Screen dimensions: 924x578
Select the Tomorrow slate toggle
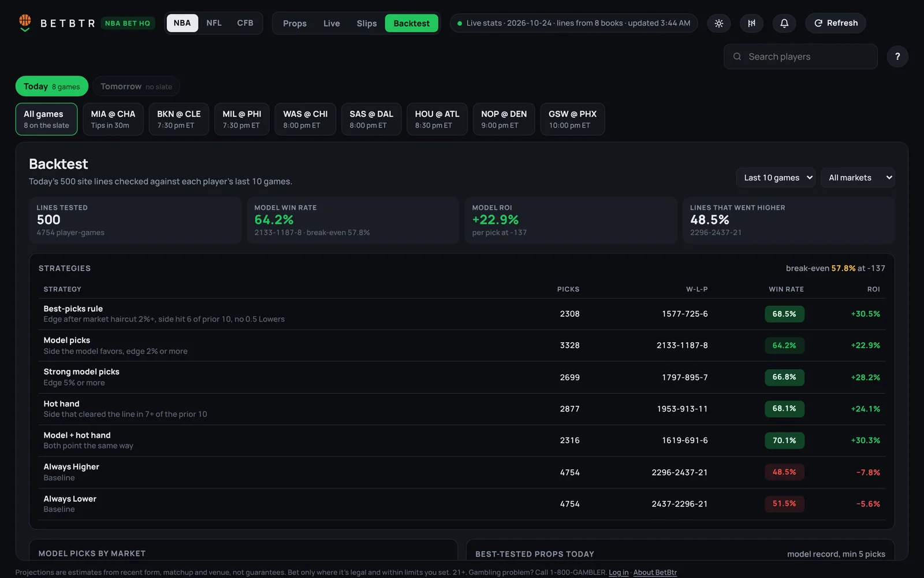pos(136,86)
